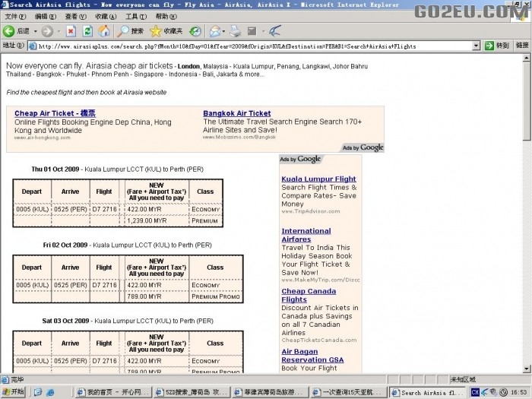
Task: Open the History clock icon
Action: click(x=195, y=31)
